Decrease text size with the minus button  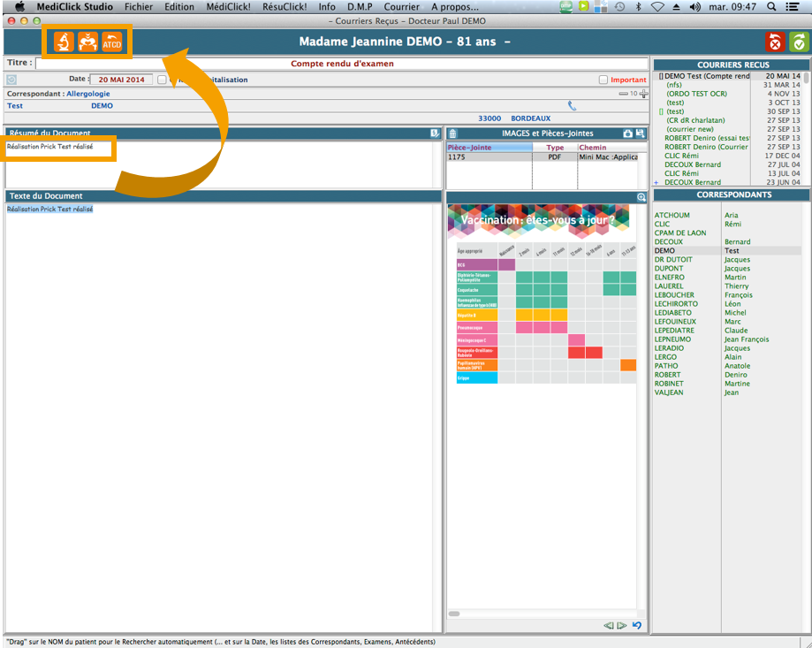[x=623, y=93]
